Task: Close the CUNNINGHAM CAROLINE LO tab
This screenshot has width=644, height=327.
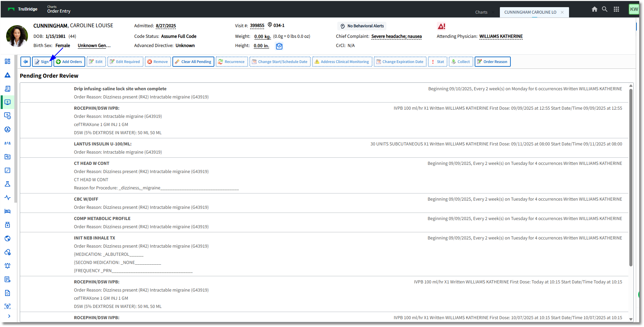Action: pos(562,12)
